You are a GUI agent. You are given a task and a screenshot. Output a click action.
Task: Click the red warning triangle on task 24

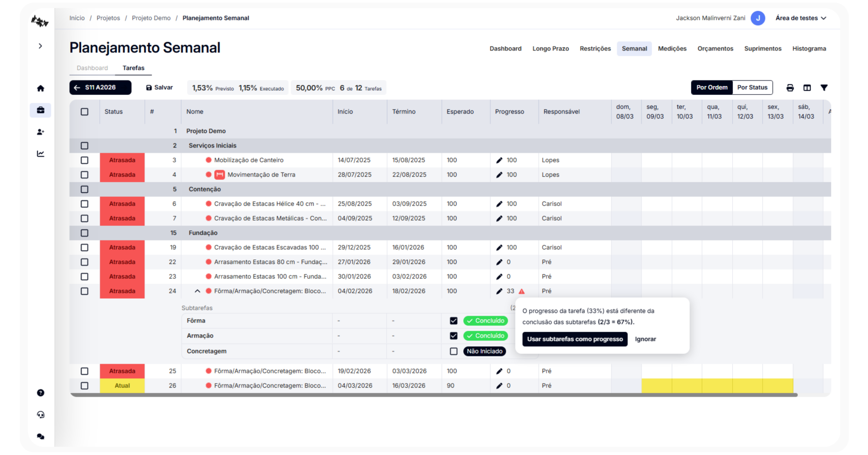click(x=521, y=291)
